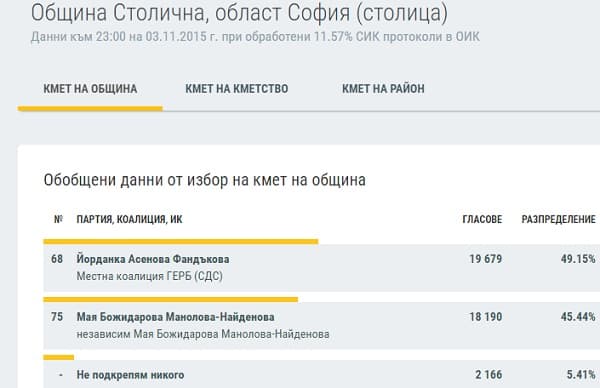
Task: Select the Не подкрепям никого row
Action: pyautogui.click(x=321, y=374)
